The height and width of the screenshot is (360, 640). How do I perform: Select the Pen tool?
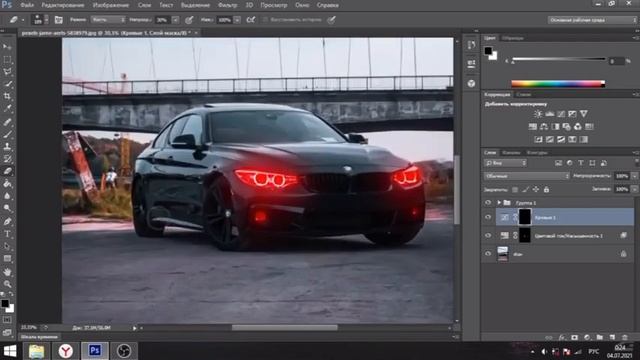point(7,221)
